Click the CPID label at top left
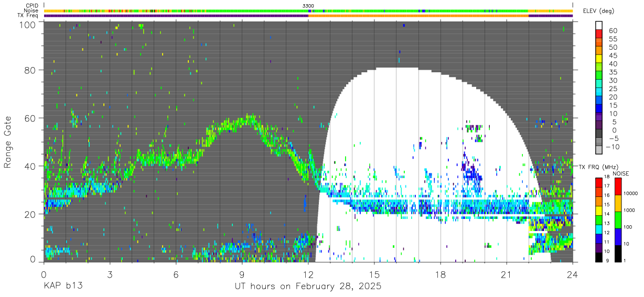The height and width of the screenshot is (297, 644). click(x=31, y=6)
